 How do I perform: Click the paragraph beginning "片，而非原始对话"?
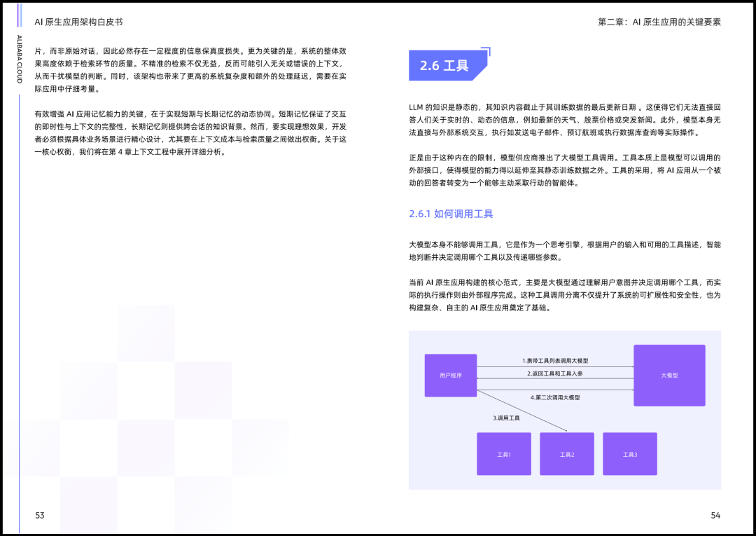click(190, 70)
